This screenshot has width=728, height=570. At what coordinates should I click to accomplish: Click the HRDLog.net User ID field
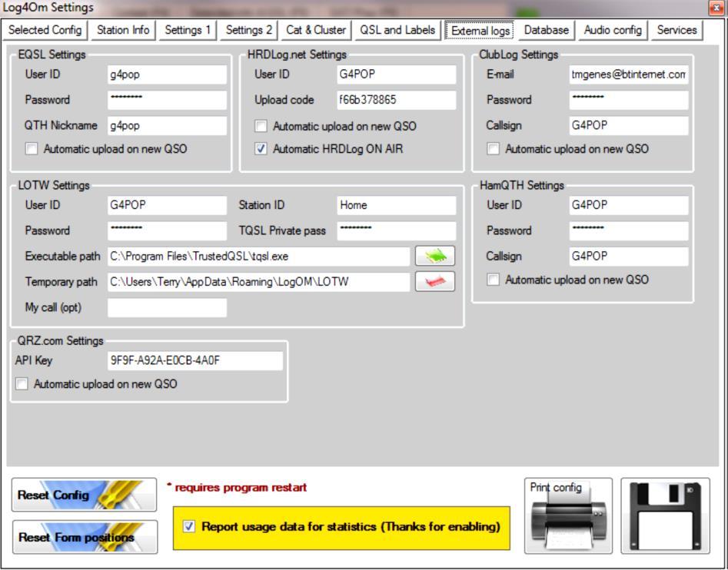397,75
